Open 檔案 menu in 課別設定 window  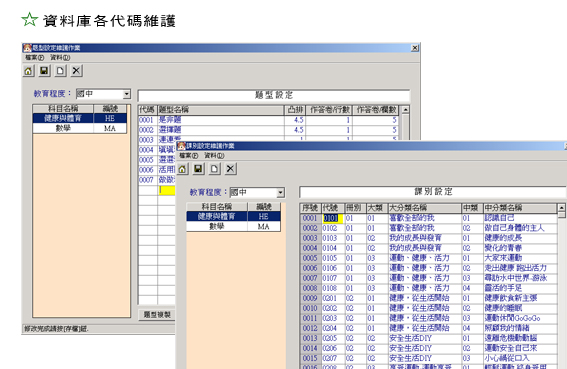189,156
